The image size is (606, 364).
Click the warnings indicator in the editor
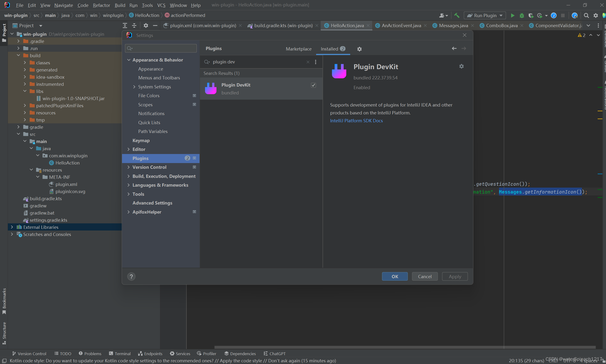pos(581,35)
